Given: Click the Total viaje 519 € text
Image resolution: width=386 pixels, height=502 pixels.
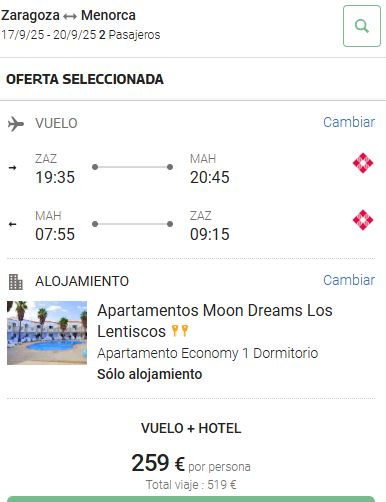Looking at the screenshot, I should coord(191,484).
